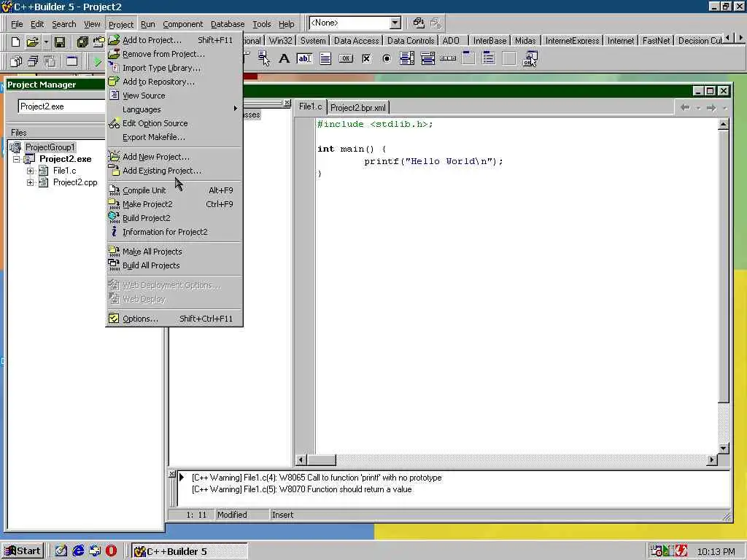Select the PopupMenu component icon
This screenshot has height=560, width=747.
(x=263, y=58)
